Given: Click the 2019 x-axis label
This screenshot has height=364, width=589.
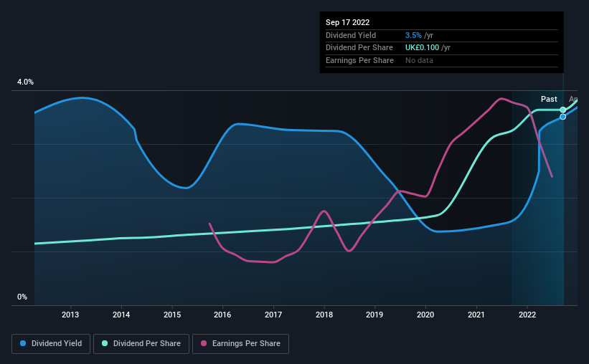Looking at the screenshot, I should pos(374,315).
